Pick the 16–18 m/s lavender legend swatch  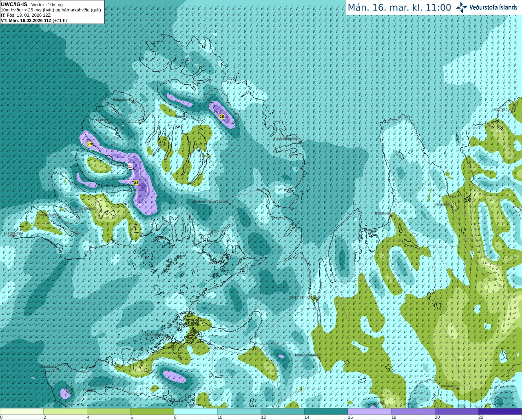click(x=369, y=411)
